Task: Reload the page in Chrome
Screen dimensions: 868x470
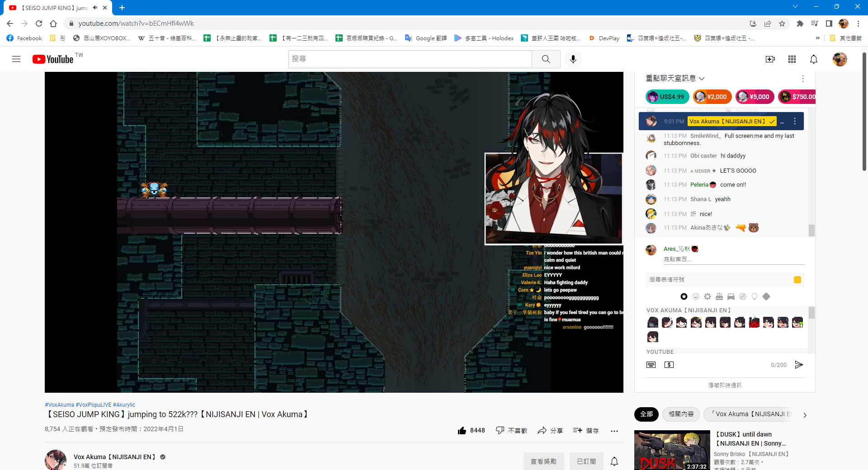Action: [39, 23]
